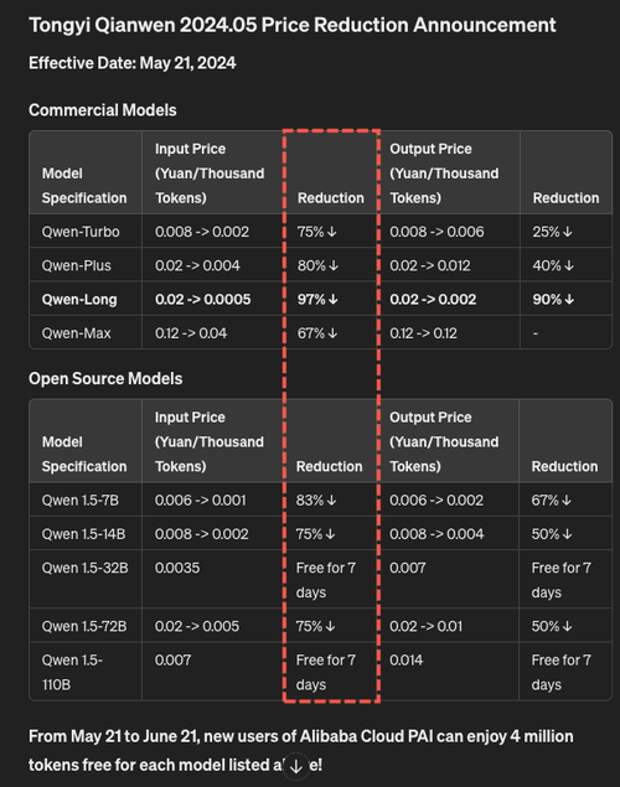Click the announcement title heading
Screen dimensions: 620x787
[x=292, y=25]
